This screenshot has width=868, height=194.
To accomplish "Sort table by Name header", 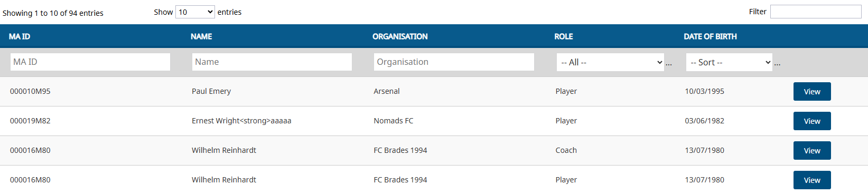I will [x=201, y=36].
